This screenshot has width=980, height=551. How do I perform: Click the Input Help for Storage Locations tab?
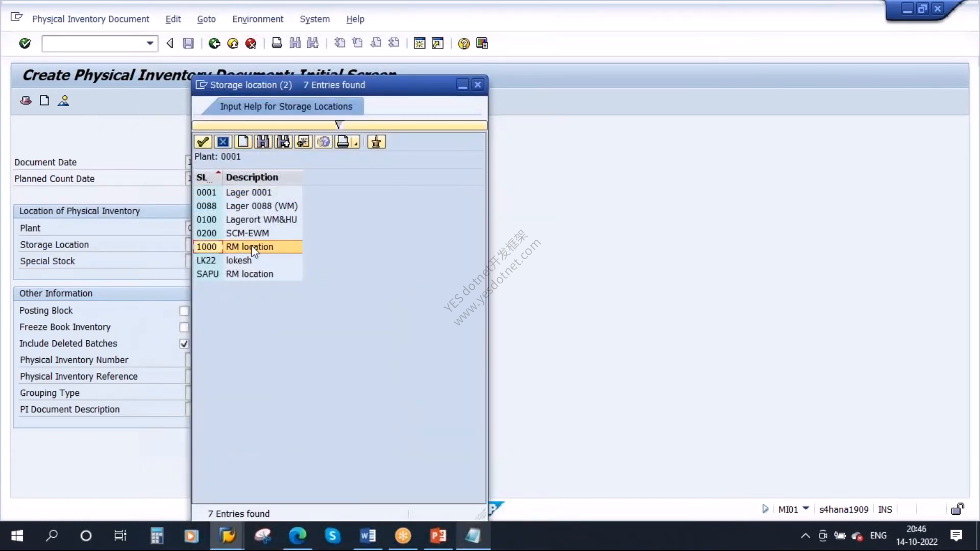(x=286, y=106)
